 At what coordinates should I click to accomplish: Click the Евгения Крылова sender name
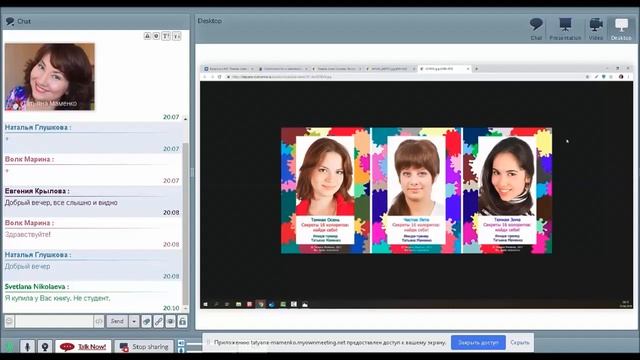[x=37, y=191]
